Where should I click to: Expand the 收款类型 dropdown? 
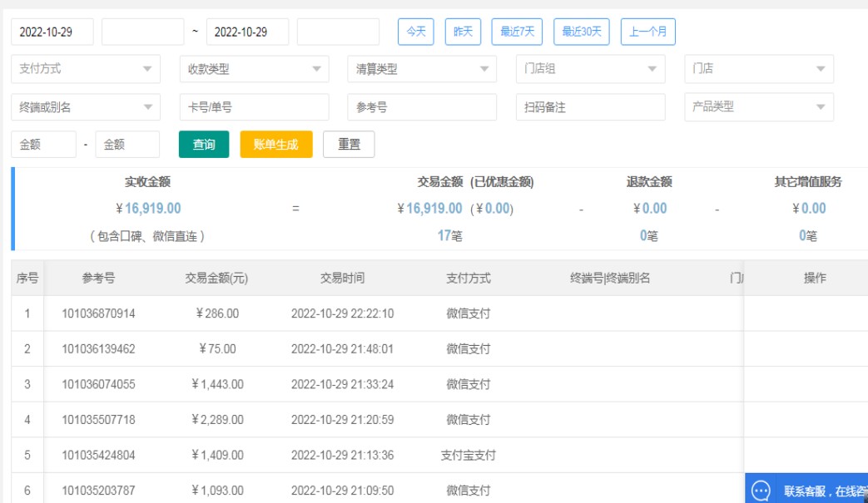[254, 69]
